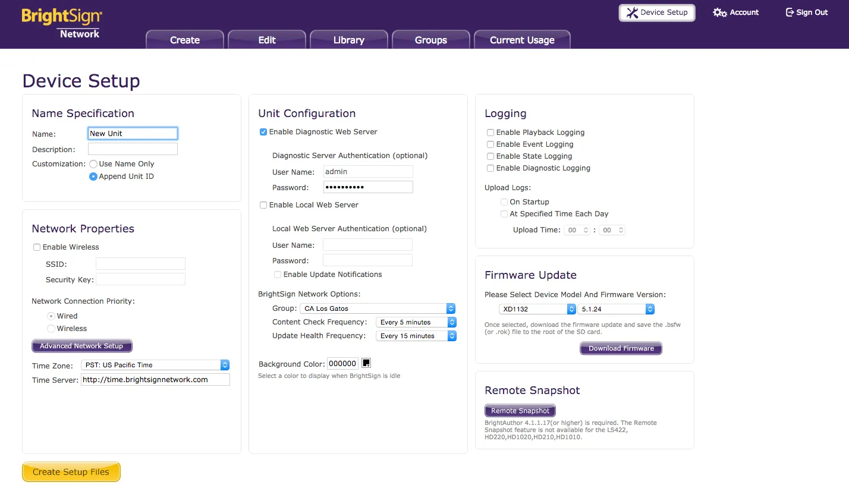
Task: Enable State Logging checkbox
Action: coord(490,156)
